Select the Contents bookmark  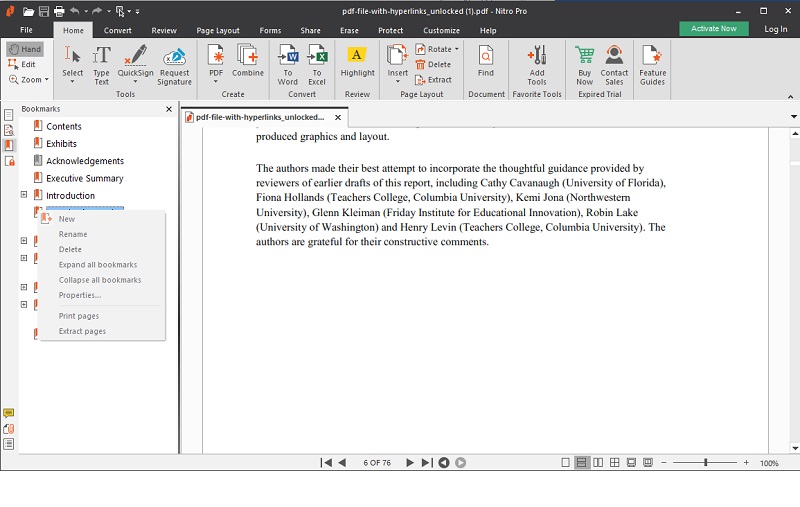[x=64, y=126]
